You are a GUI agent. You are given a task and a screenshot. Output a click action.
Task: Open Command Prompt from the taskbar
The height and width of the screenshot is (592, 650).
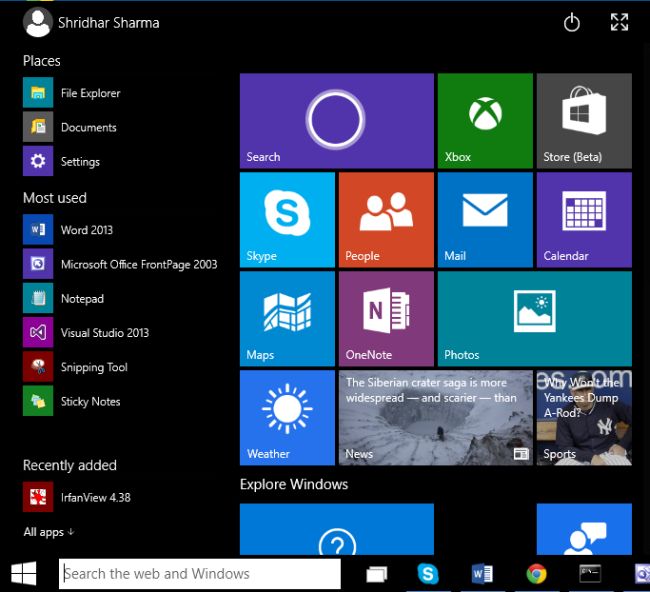[x=590, y=573]
